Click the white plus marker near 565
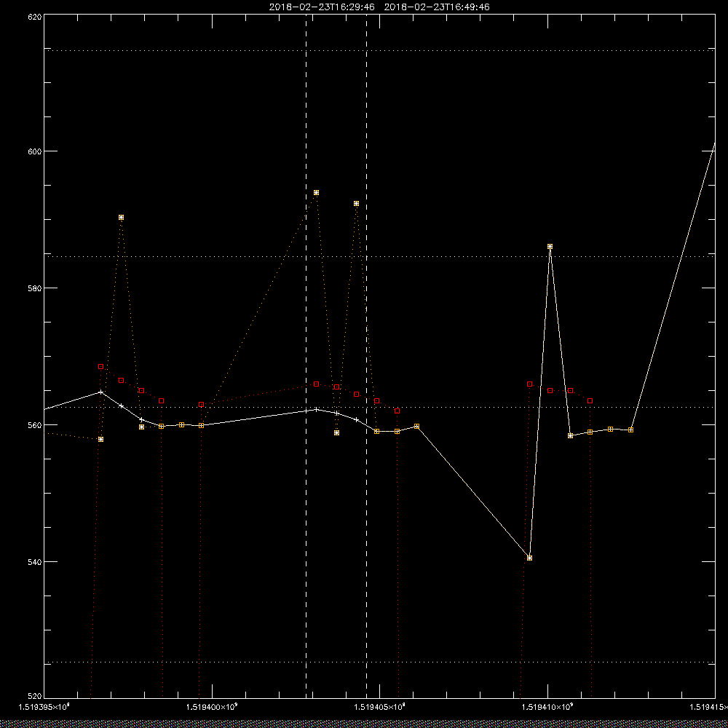 pos(100,392)
